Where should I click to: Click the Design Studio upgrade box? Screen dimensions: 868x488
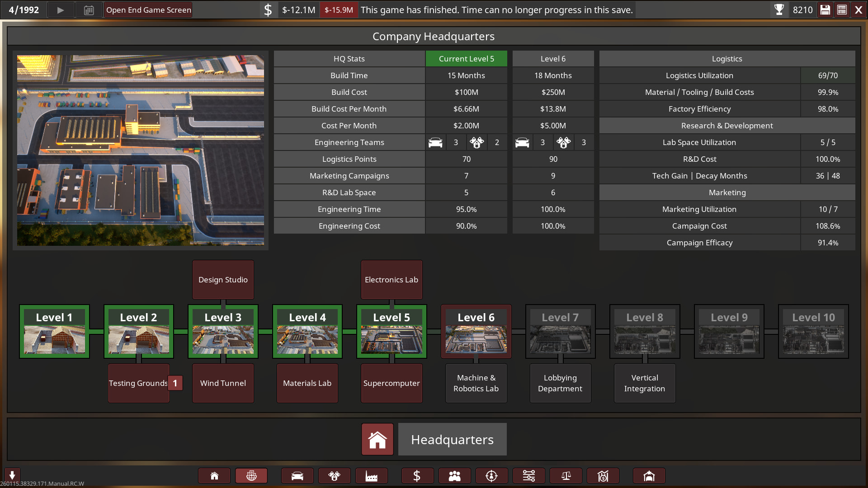(223, 280)
